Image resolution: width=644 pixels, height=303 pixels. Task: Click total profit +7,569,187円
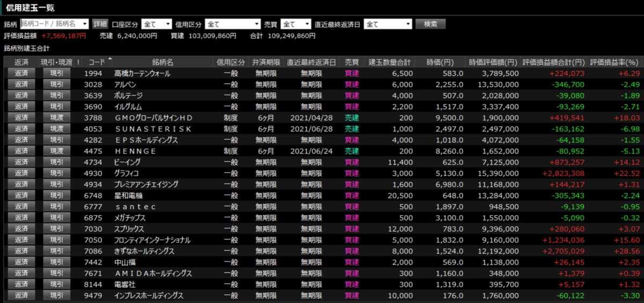[63, 36]
